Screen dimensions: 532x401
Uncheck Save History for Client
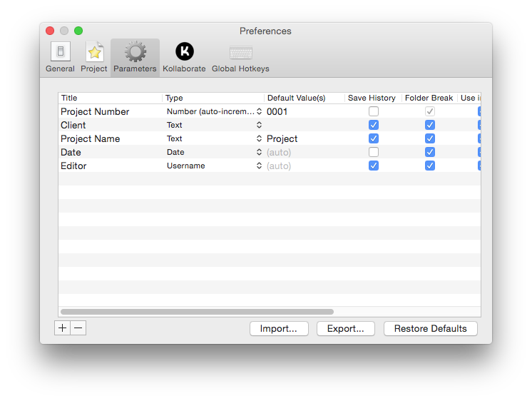tap(374, 125)
